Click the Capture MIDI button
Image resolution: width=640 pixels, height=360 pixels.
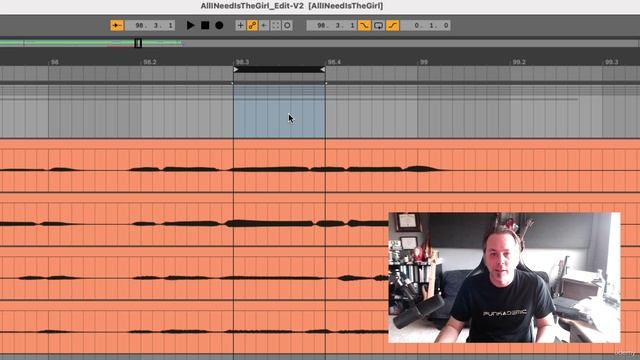pos(276,25)
